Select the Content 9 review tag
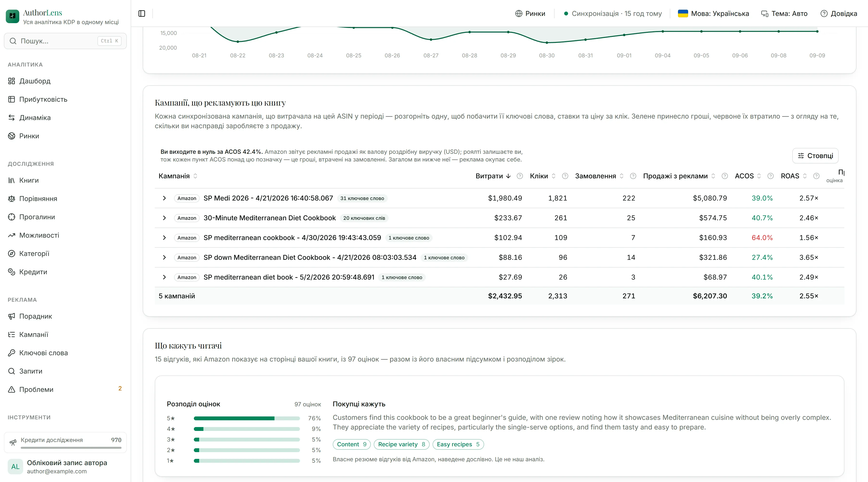 (x=352, y=444)
